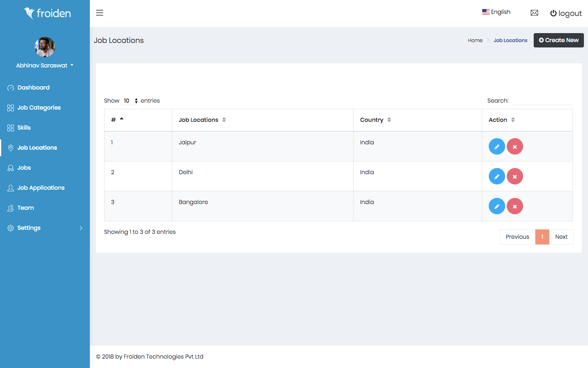
Task: Click row number 3 cell
Action: 138,206
